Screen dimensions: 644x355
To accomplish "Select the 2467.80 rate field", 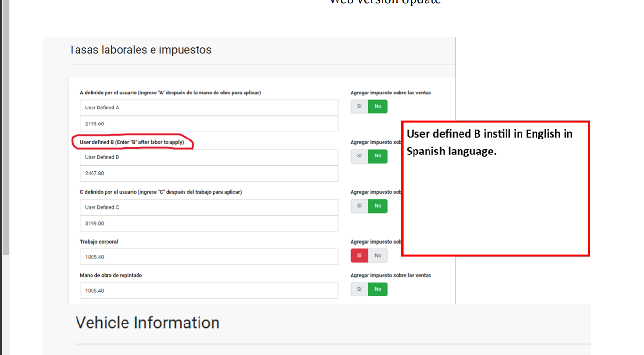I will 209,173.
